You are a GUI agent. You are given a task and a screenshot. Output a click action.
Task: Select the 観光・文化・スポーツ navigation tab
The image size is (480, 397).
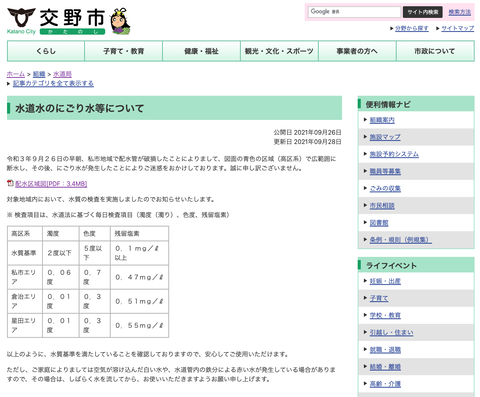pos(279,51)
